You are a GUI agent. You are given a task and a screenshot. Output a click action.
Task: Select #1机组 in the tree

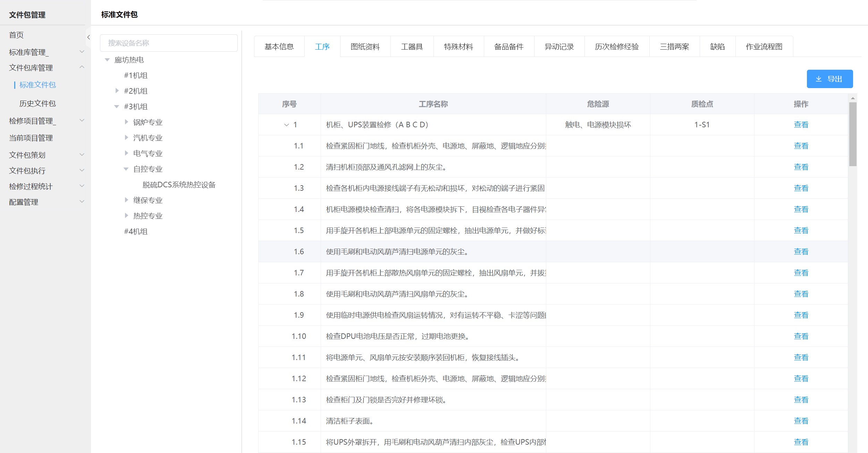pos(136,75)
